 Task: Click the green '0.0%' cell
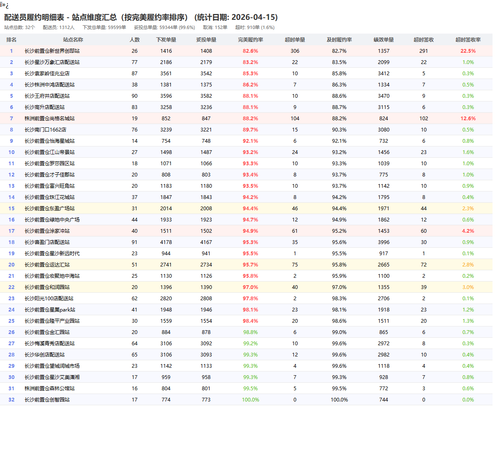pyautogui.click(x=468, y=400)
